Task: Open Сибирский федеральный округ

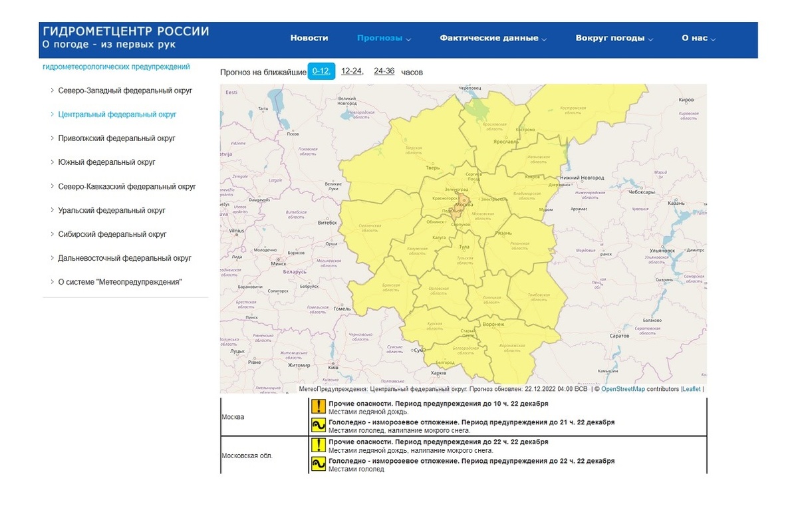Action: [112, 234]
